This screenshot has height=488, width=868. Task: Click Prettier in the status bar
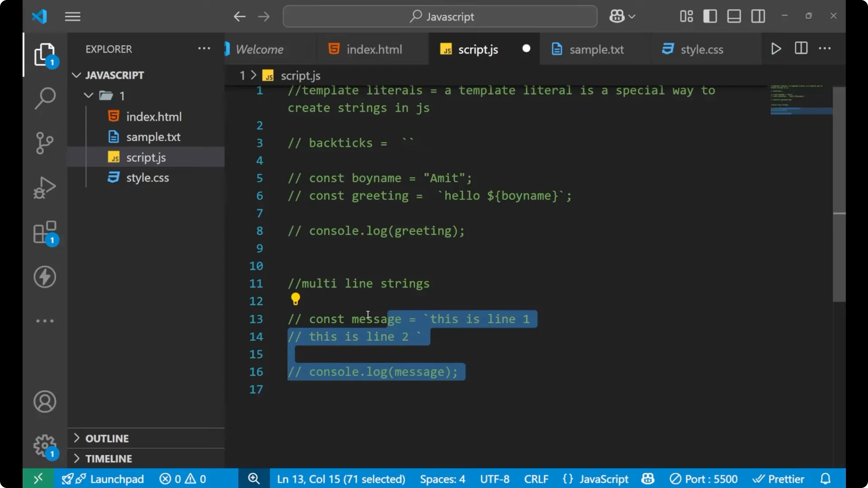click(x=779, y=479)
